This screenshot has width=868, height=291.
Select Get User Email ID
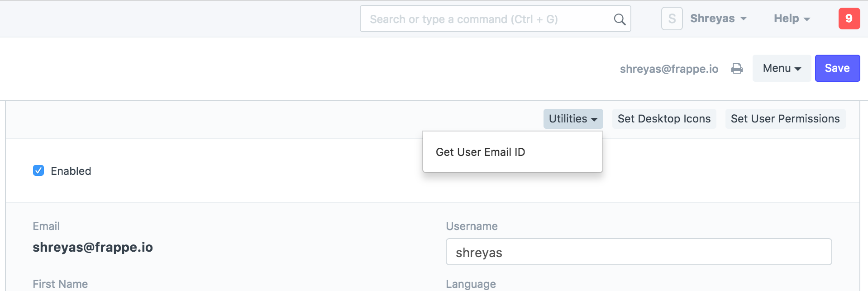point(480,152)
